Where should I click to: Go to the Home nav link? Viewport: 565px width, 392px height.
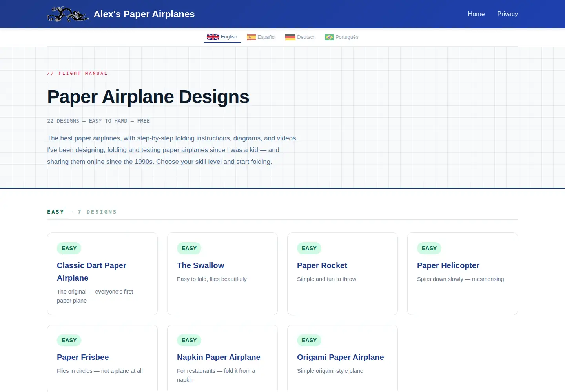[476, 14]
